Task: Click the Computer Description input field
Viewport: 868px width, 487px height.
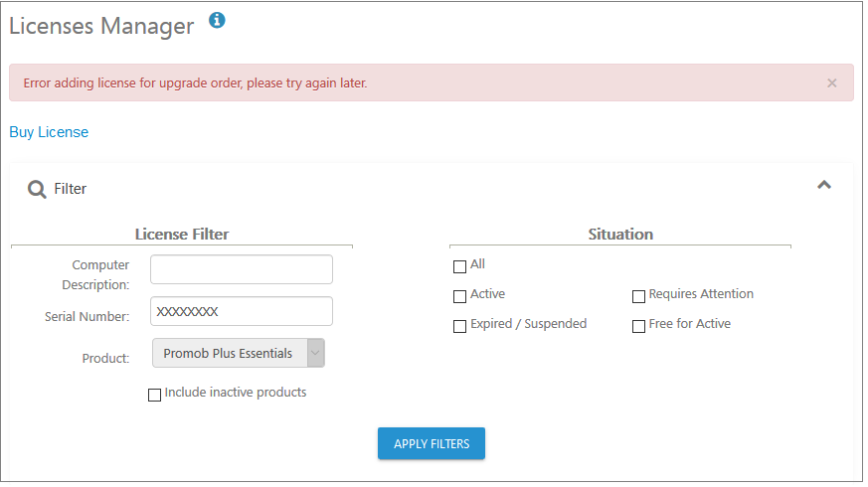Action: tap(242, 269)
